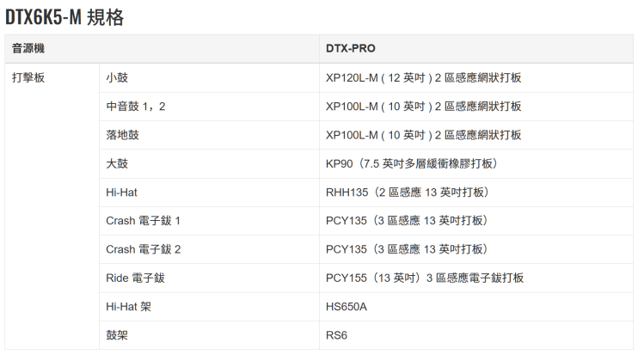Click the PCY155 ride cymbal value
The image size is (644, 361).
(425, 278)
